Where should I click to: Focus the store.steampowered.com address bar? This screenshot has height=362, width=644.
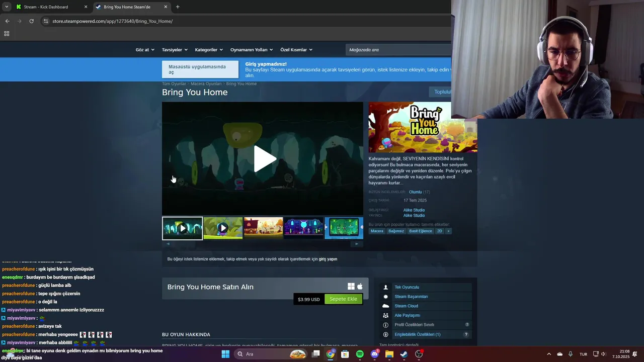tap(247, 21)
